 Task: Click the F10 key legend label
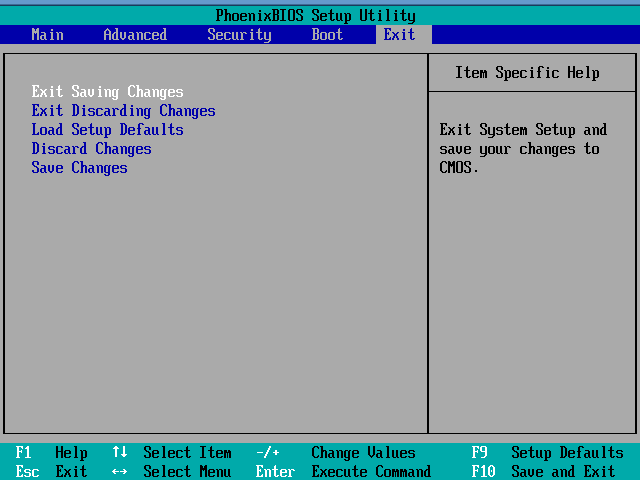[483, 471]
